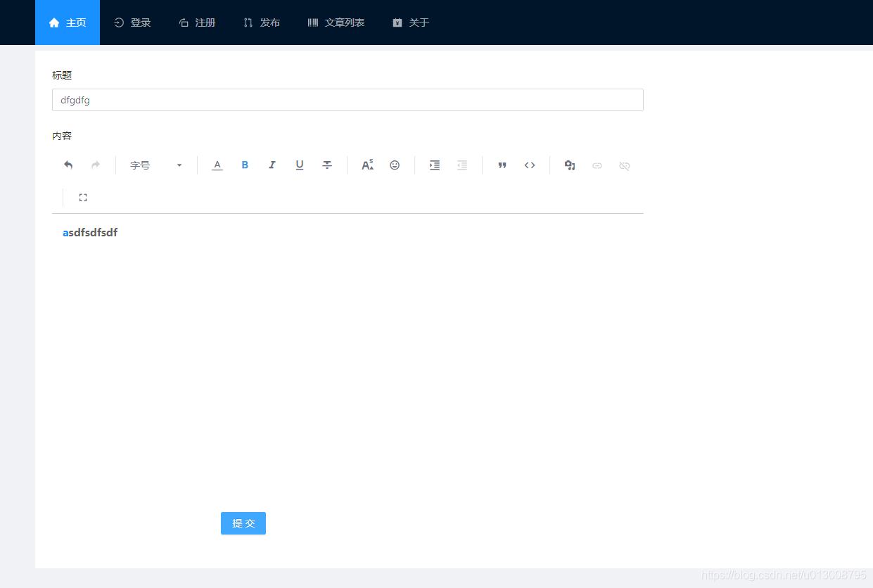Open the 发布 publish menu item
Screen dimensions: 873x588
(x=262, y=23)
